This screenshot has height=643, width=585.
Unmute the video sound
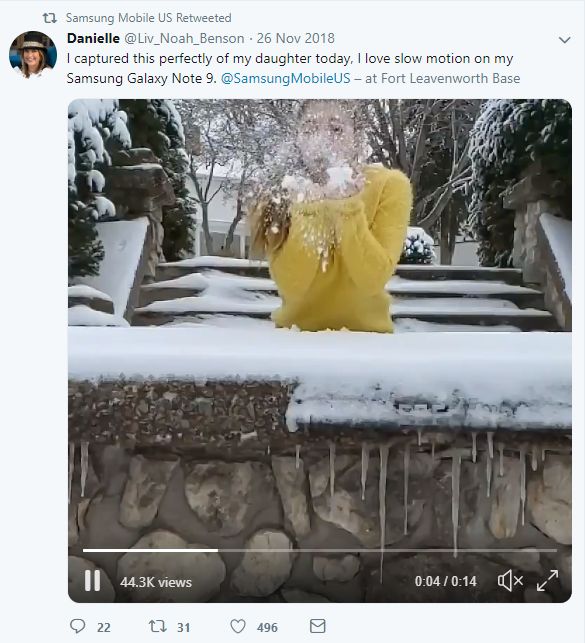coord(510,581)
